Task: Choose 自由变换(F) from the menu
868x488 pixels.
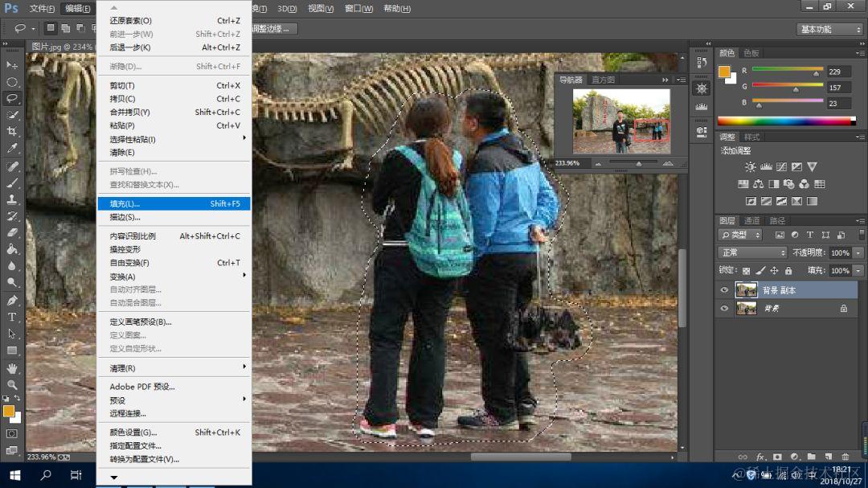Action: [x=174, y=263]
